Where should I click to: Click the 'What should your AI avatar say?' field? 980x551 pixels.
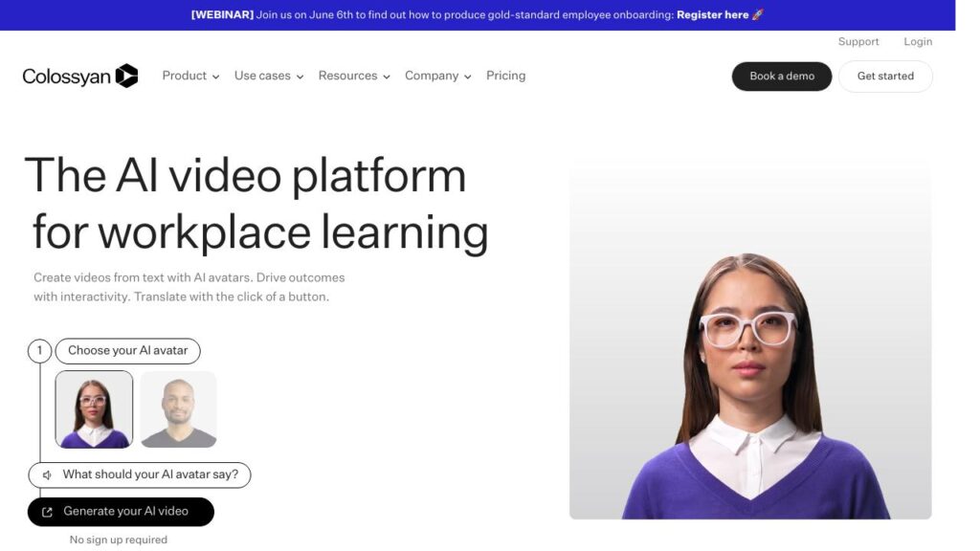point(149,474)
